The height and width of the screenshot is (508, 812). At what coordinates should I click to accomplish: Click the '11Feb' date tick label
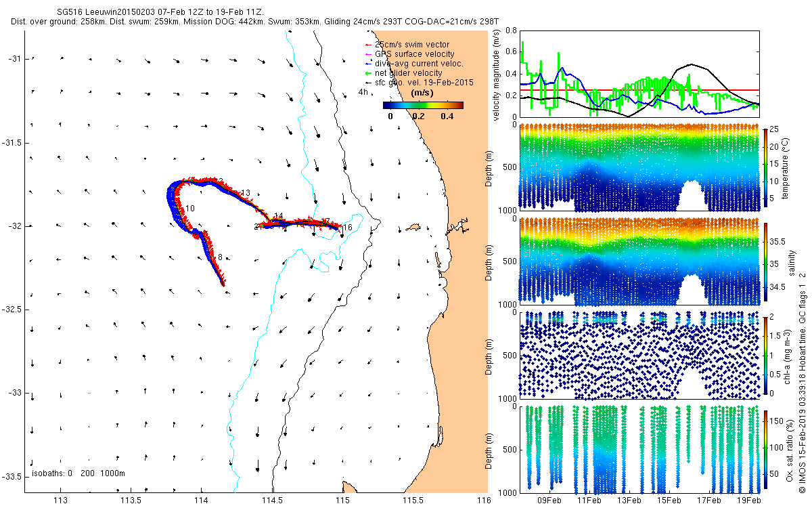point(589,501)
